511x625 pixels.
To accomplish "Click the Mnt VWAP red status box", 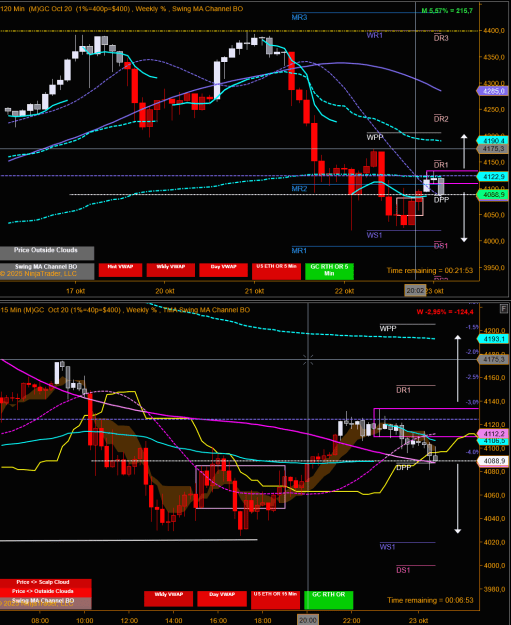I will click(x=120, y=269).
